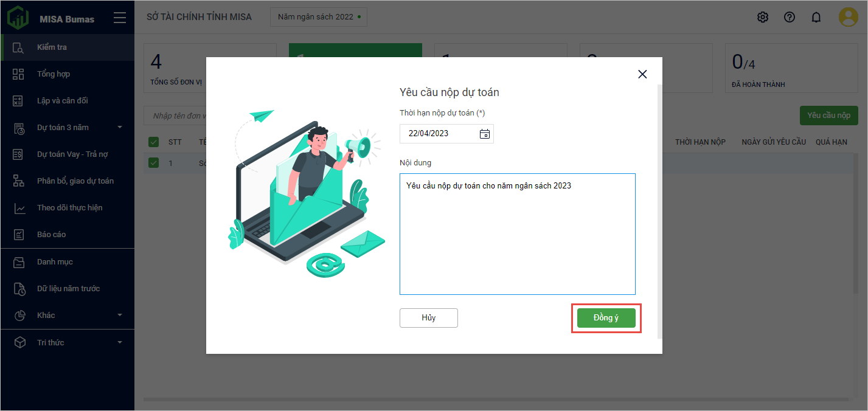The image size is (868, 411).
Task: Click the MISA Bumas logo icon
Action: click(x=19, y=18)
